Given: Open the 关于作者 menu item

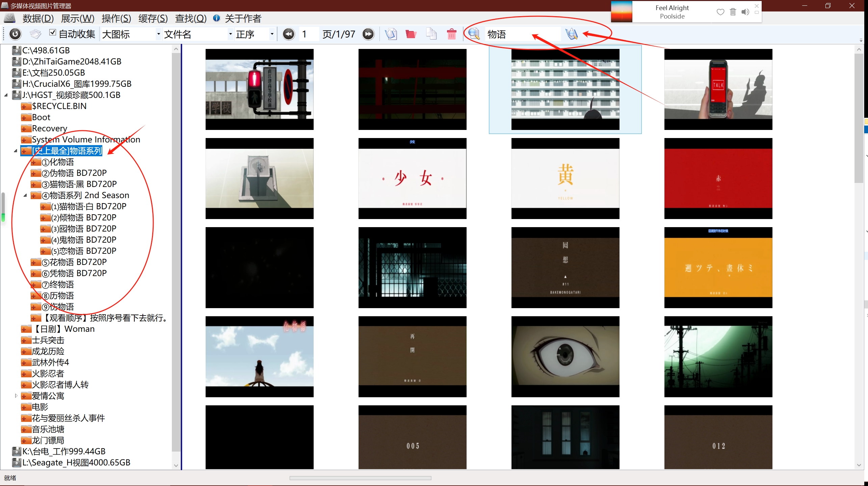Looking at the screenshot, I should 243,18.
